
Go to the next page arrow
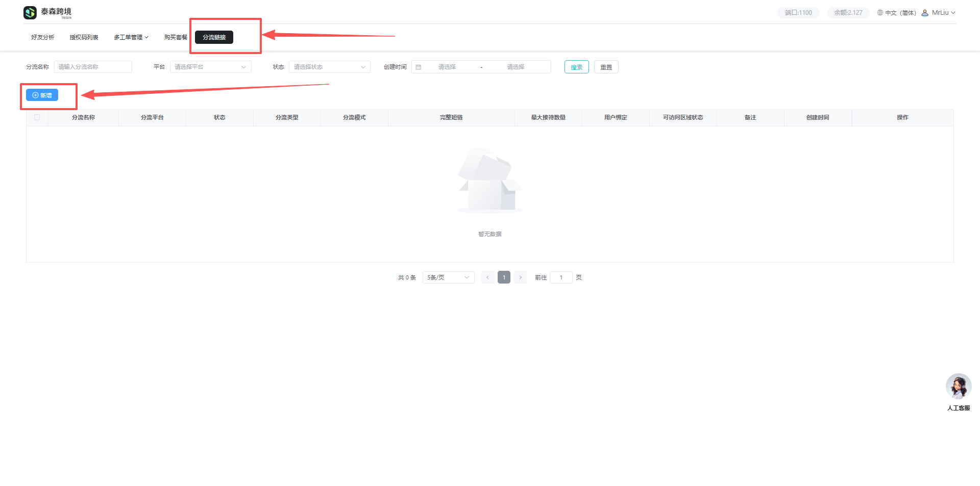(520, 277)
